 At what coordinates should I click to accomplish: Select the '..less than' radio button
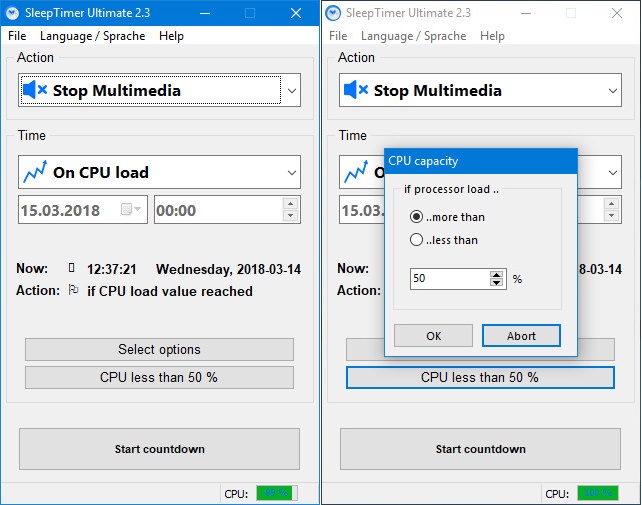pyautogui.click(x=416, y=240)
